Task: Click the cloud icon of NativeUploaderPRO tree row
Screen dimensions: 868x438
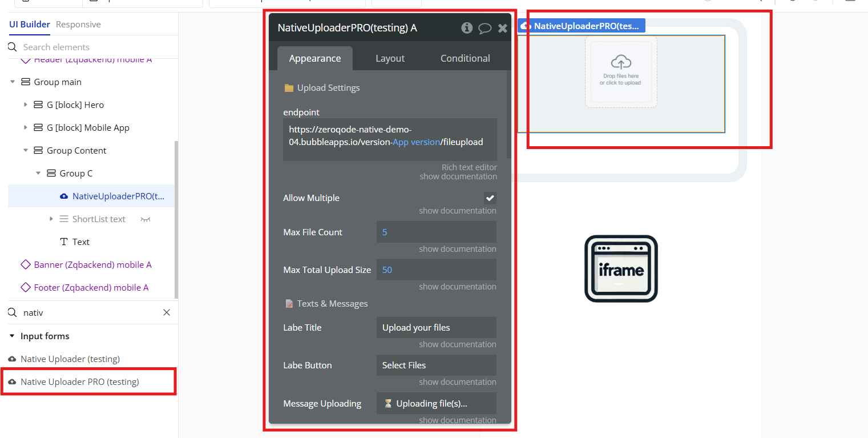Action: [x=64, y=196]
